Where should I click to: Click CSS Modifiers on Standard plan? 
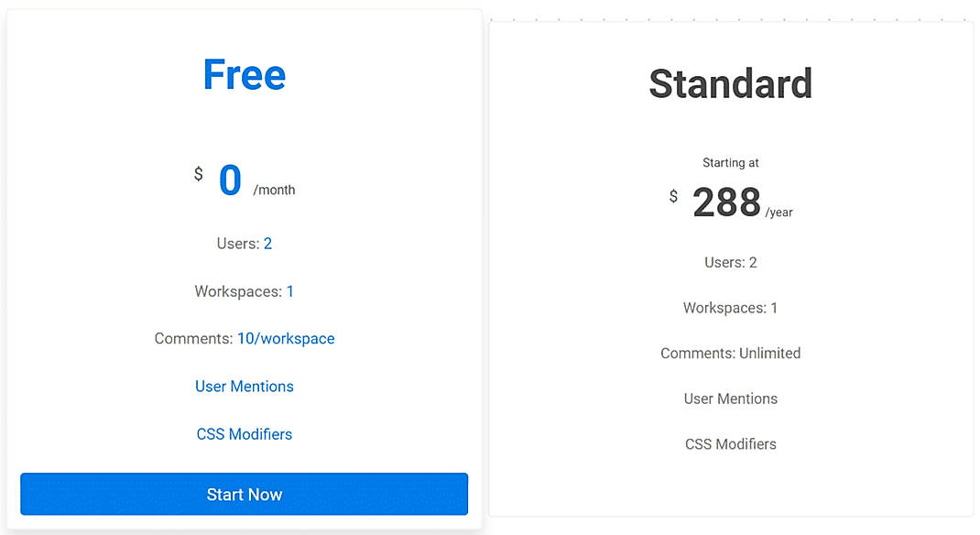730,443
